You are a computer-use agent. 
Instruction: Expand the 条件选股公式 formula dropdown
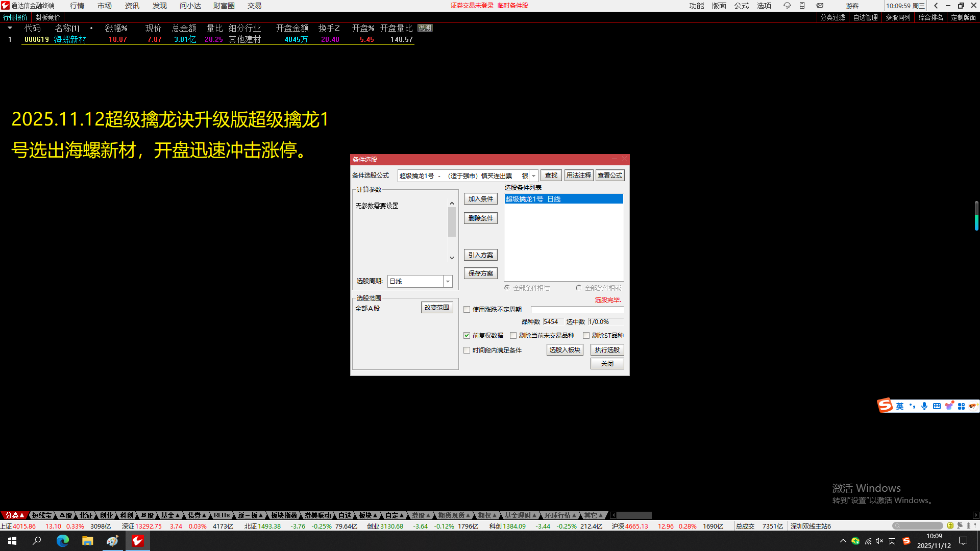click(533, 176)
